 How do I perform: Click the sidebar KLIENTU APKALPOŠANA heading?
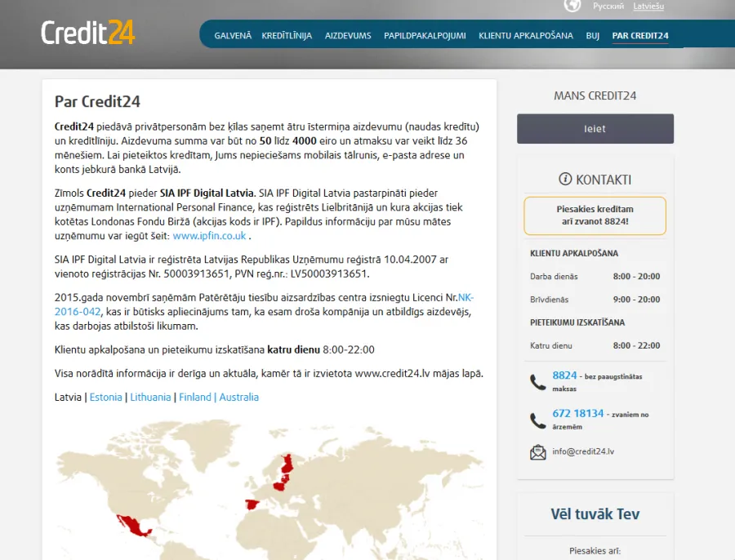point(574,253)
